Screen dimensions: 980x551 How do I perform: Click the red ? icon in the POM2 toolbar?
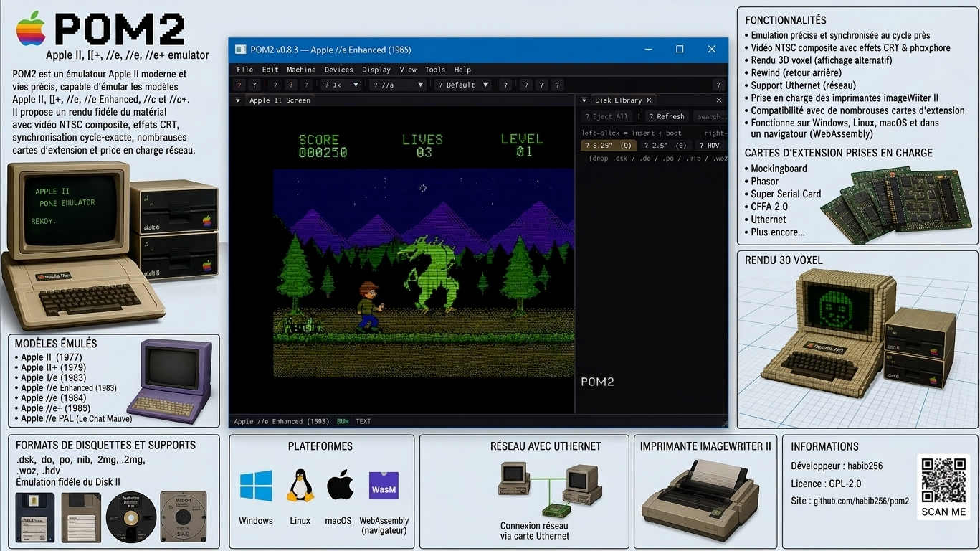[239, 85]
